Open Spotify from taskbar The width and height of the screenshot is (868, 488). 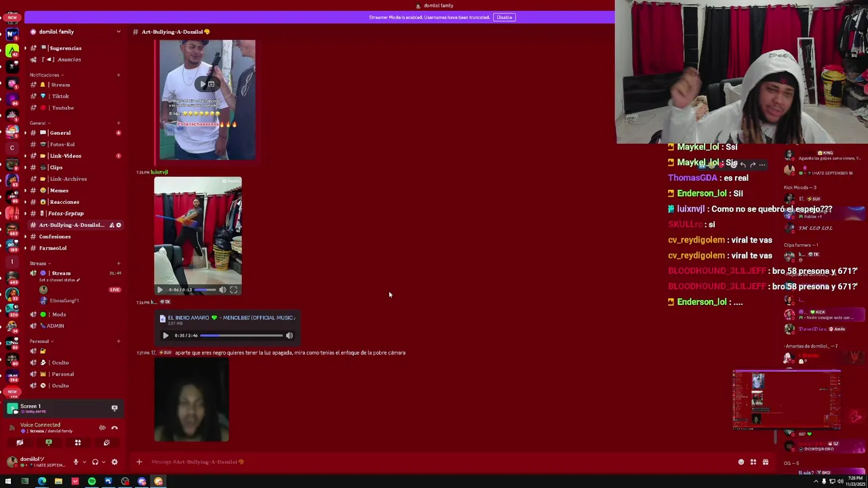tap(92, 482)
